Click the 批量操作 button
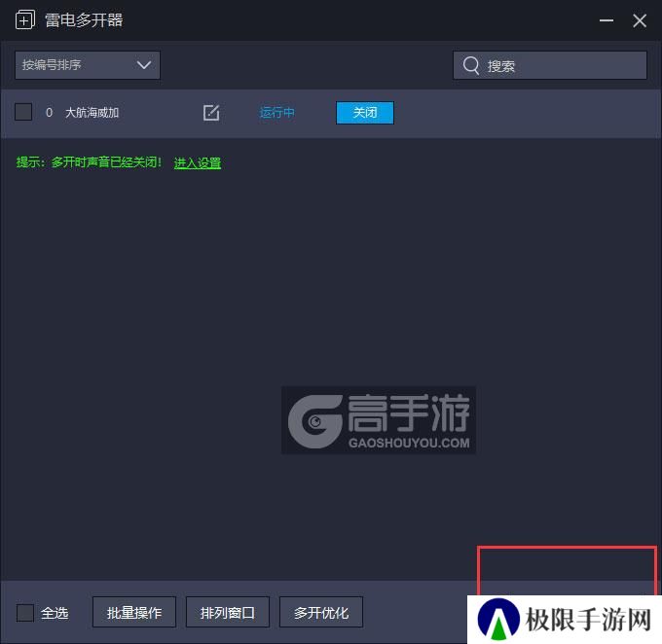662x644 pixels. click(x=134, y=612)
